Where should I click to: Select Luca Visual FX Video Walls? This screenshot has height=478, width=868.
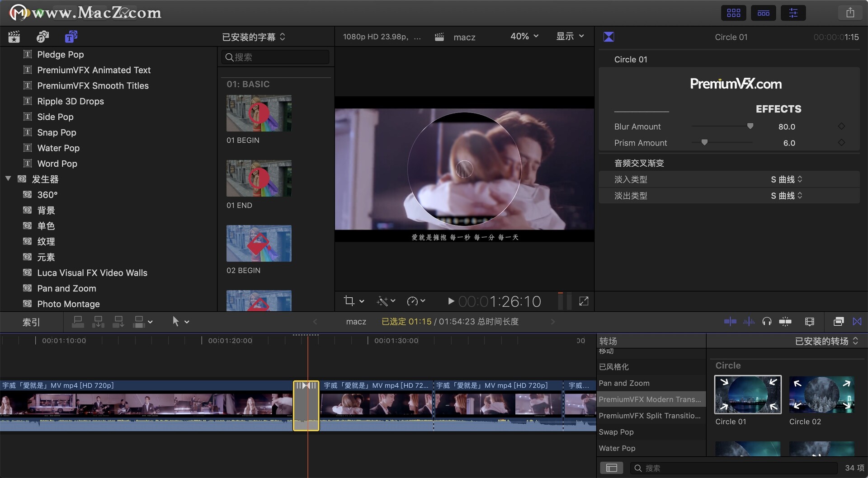pyautogui.click(x=92, y=272)
